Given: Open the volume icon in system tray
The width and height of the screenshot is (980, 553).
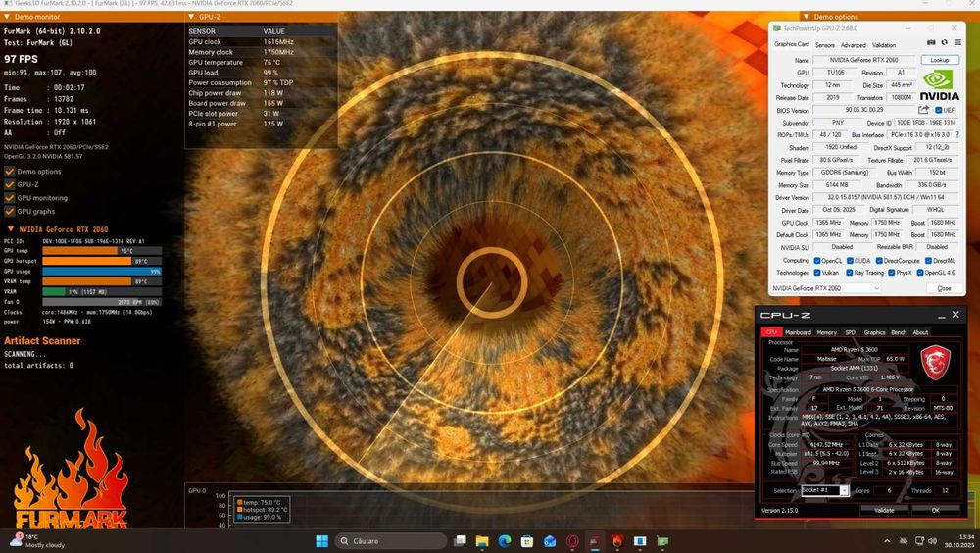Looking at the screenshot, I should point(933,541).
